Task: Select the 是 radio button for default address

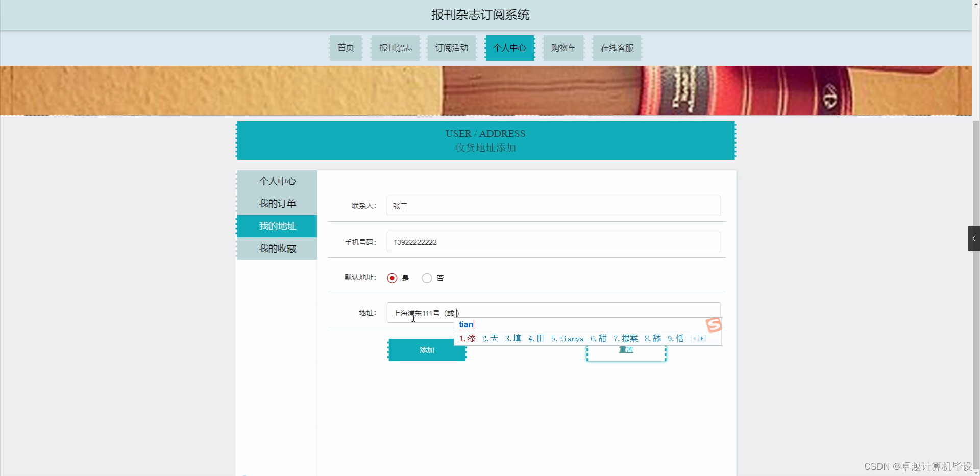Action: (x=392, y=278)
